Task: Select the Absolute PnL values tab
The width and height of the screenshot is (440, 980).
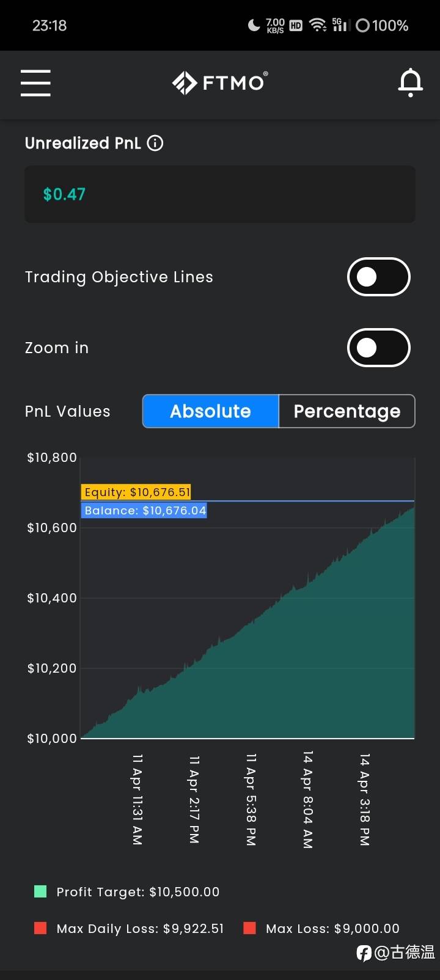Action: coord(211,411)
